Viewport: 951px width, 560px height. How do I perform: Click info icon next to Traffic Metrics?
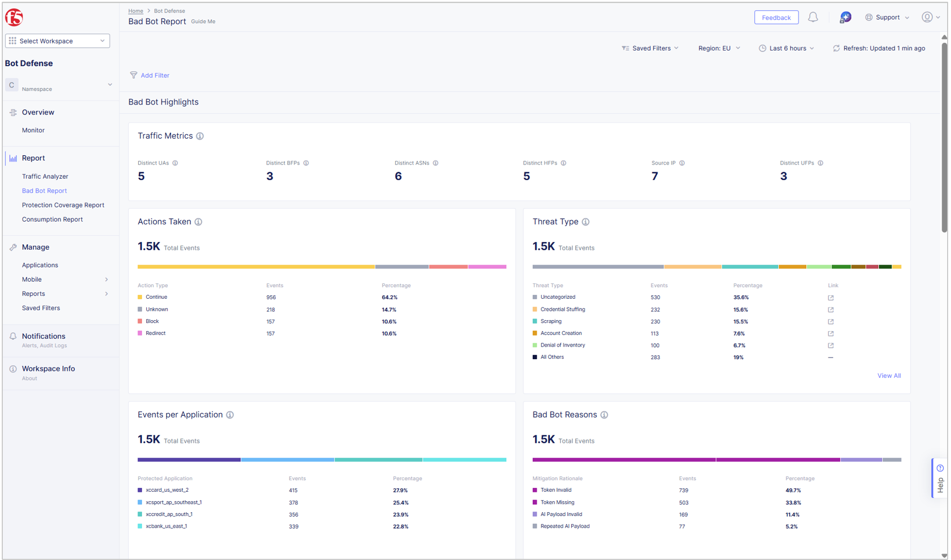(200, 136)
